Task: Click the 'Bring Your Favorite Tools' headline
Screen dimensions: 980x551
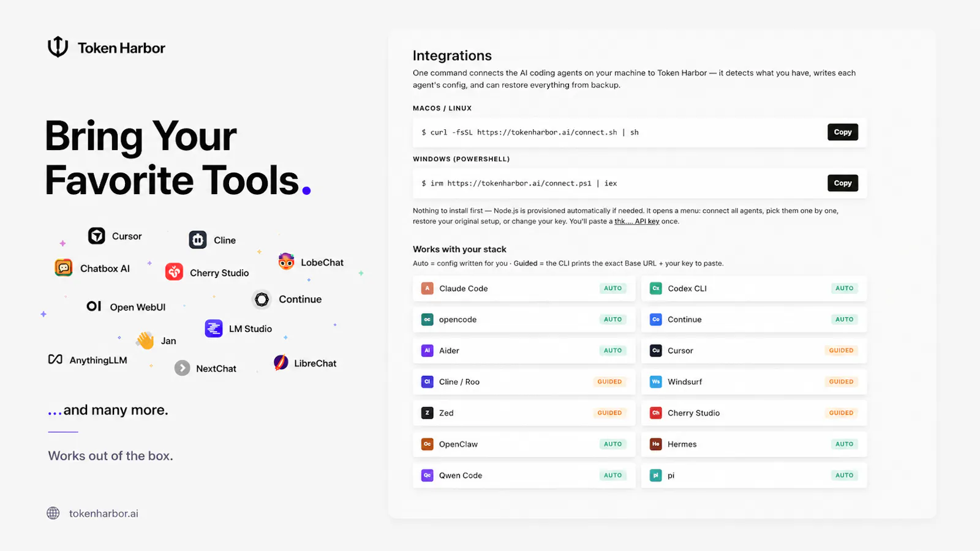Action: click(178, 158)
